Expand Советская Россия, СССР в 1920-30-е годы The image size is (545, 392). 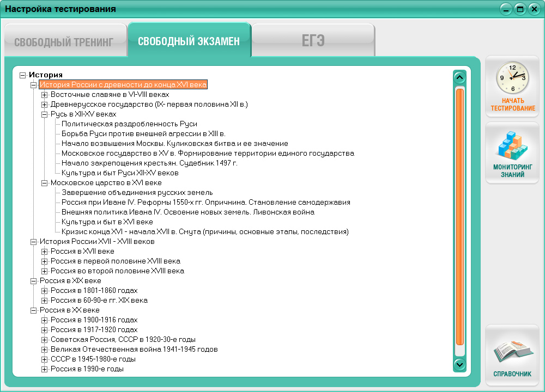(x=44, y=340)
